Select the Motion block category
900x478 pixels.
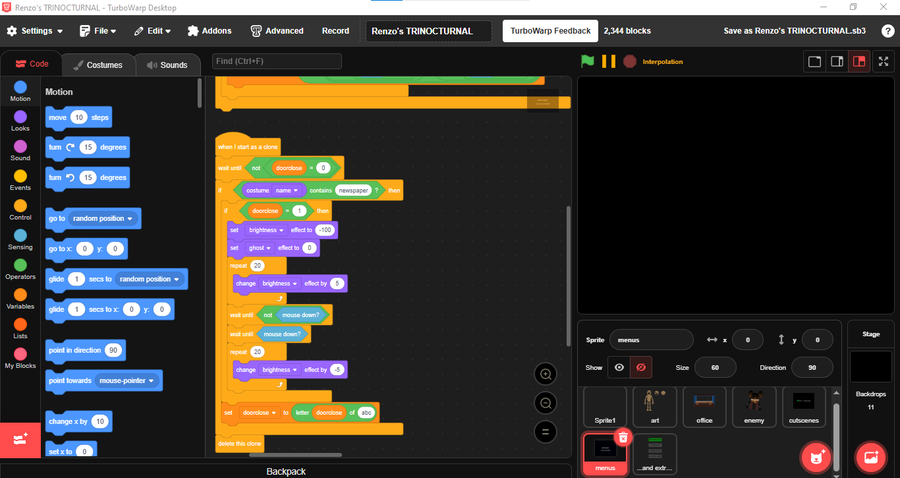(x=20, y=91)
